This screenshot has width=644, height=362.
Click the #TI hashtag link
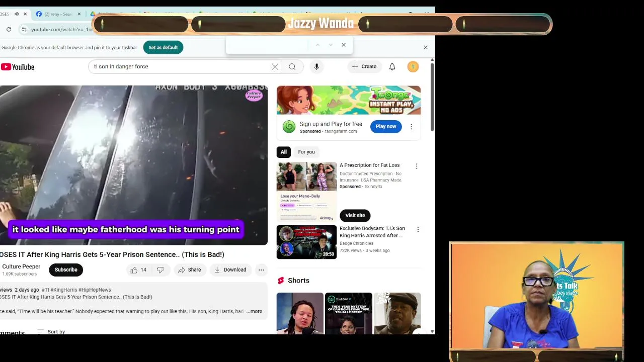[x=45, y=290]
